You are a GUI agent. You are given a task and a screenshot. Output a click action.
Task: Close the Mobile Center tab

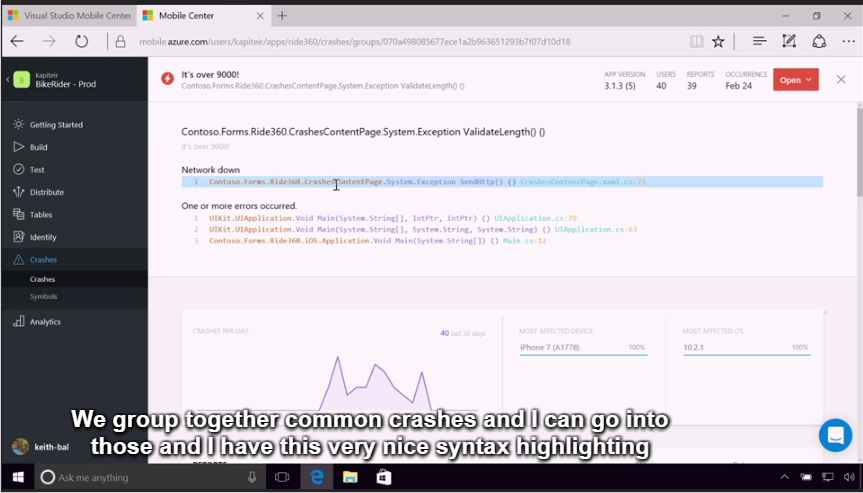pos(260,15)
